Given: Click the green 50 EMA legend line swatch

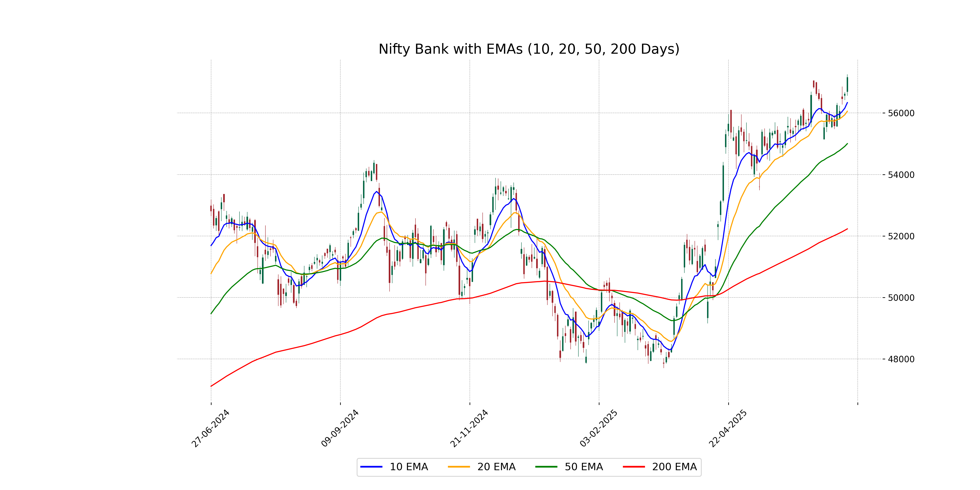Looking at the screenshot, I should (x=546, y=467).
